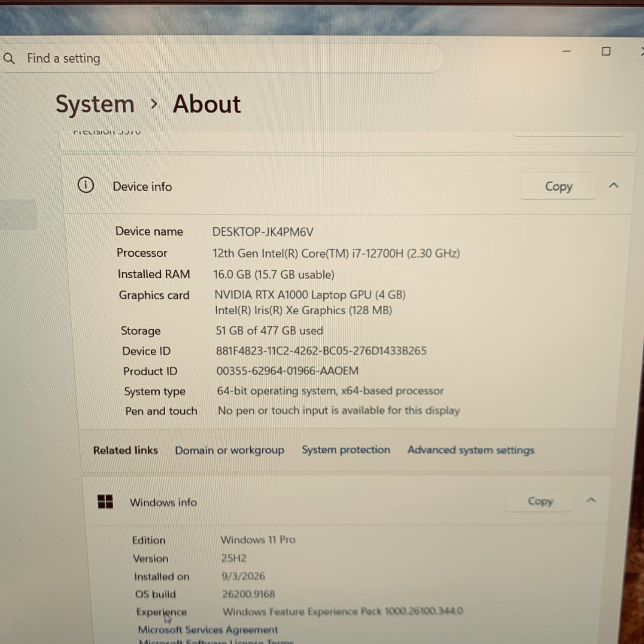Select installed on date 9/3/2026

coord(243,576)
